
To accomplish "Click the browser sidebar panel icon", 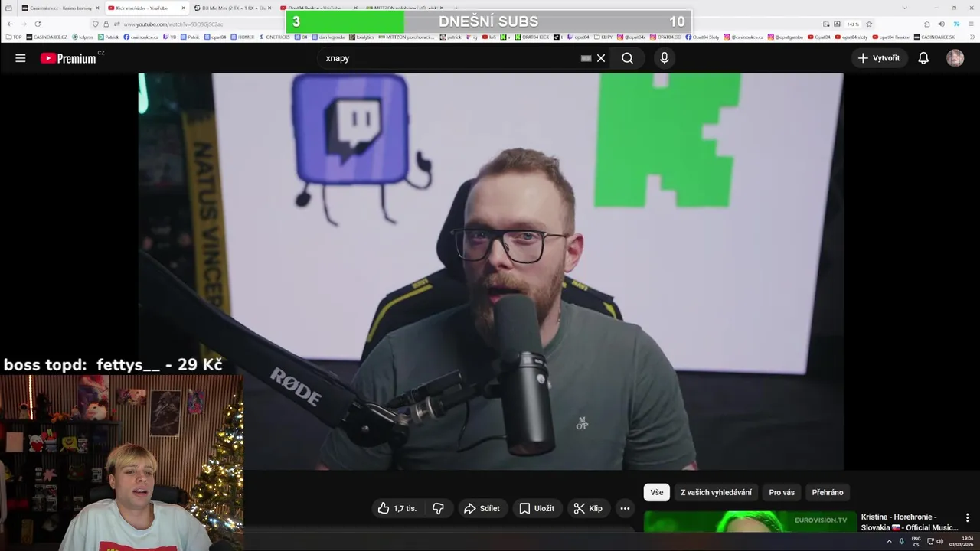I will tap(8, 8).
